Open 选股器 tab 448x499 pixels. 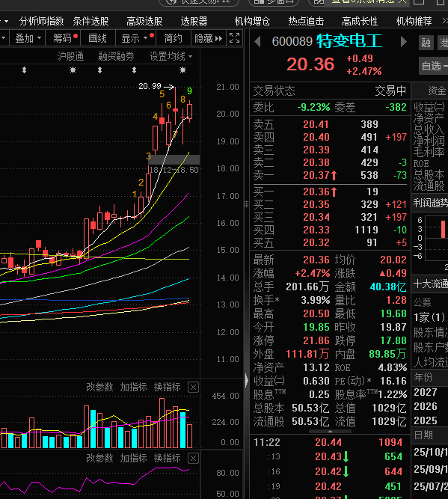tap(194, 21)
